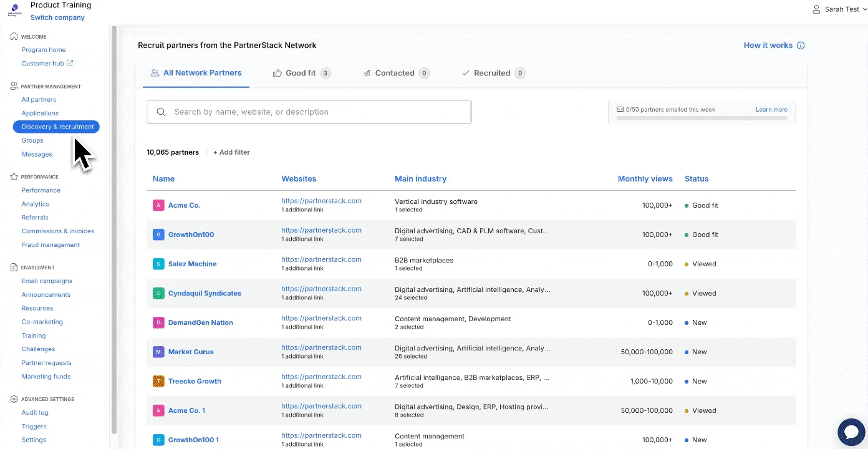Click the Switch company link
Viewport: 868px width, 449px height.
57,17
